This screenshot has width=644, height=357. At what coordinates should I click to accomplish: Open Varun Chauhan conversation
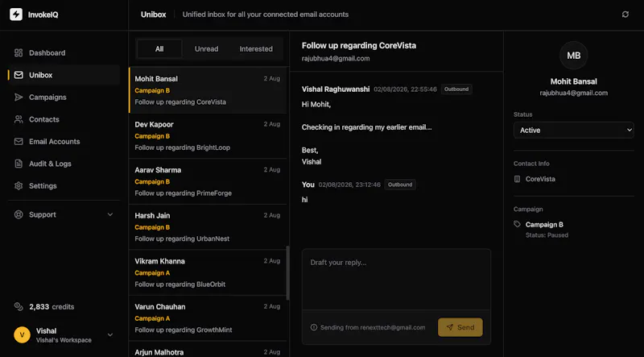tap(208, 318)
